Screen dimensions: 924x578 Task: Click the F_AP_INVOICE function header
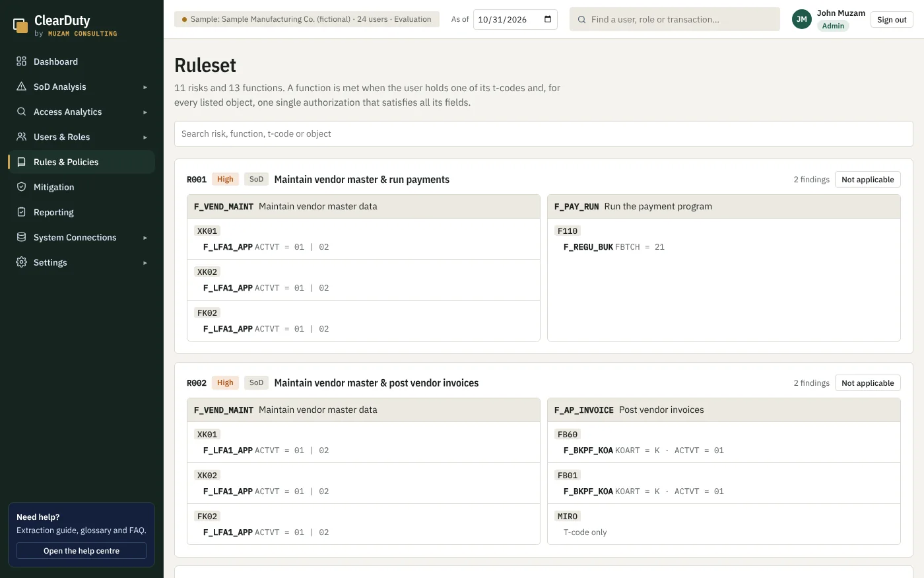point(724,410)
